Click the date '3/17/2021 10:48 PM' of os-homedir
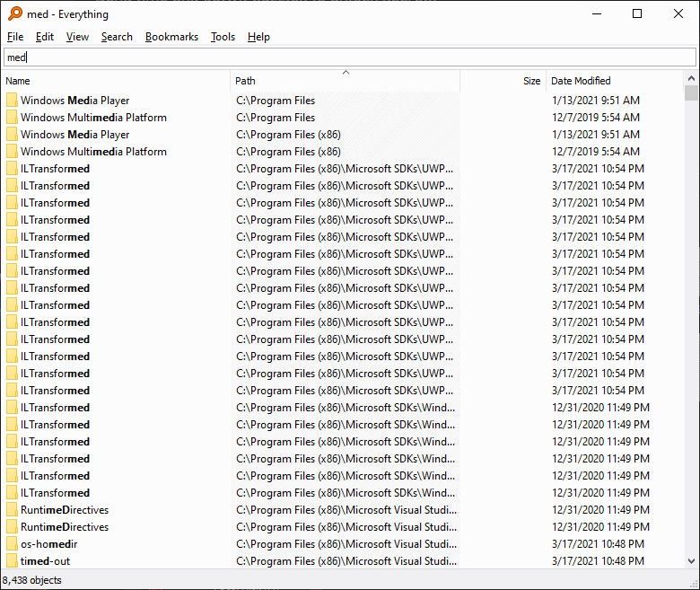 (598, 544)
